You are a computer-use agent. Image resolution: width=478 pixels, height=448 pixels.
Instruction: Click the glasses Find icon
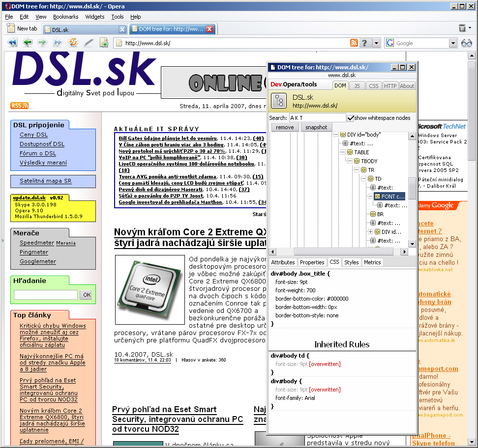pos(466,43)
